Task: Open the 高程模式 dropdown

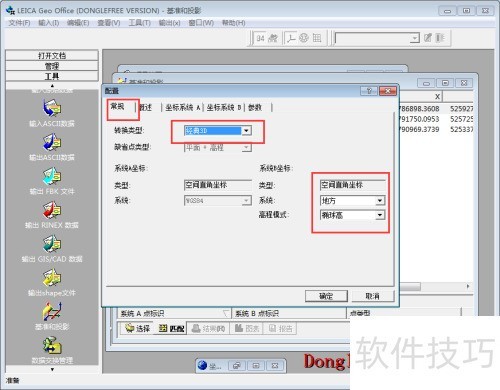Action: (x=380, y=215)
